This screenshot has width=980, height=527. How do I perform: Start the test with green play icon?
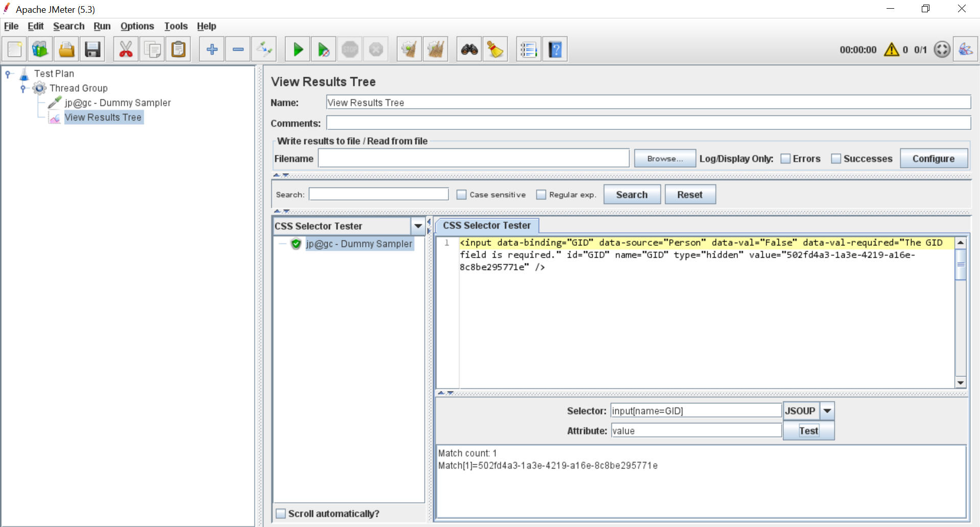(298, 50)
